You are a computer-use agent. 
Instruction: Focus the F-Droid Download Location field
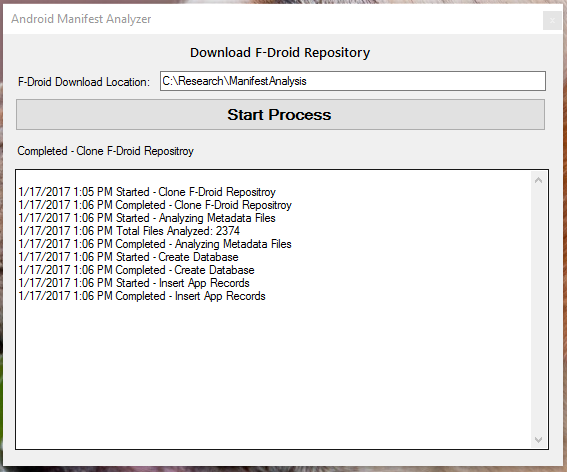tap(353, 81)
